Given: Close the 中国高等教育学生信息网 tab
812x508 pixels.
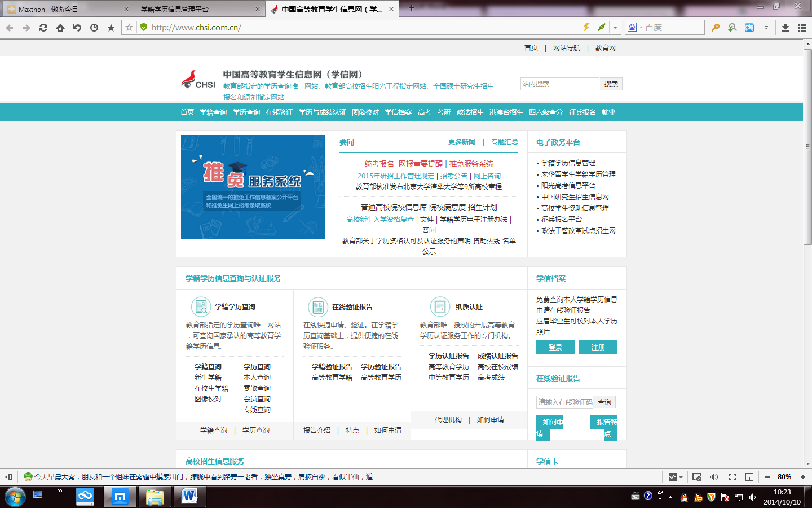Looking at the screenshot, I should (391, 9).
